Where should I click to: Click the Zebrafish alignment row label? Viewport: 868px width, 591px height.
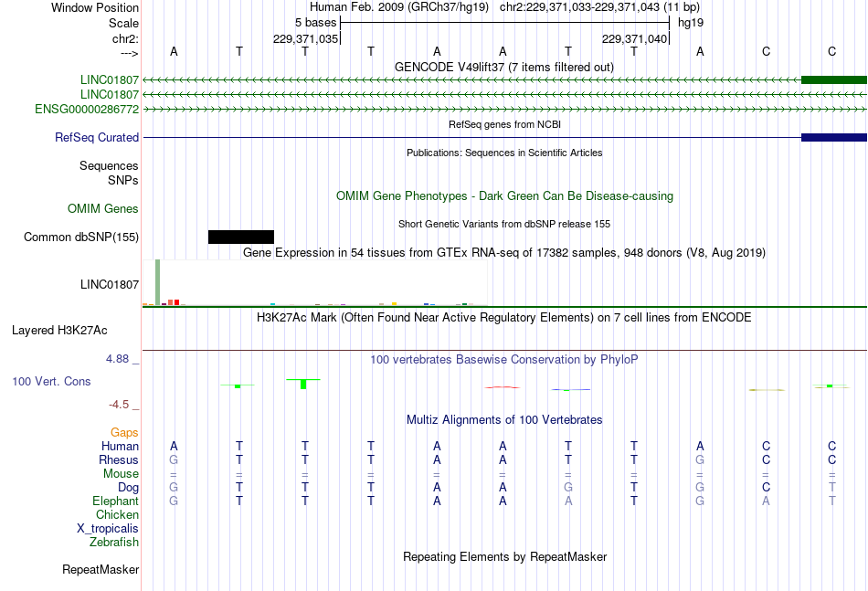click(114, 543)
